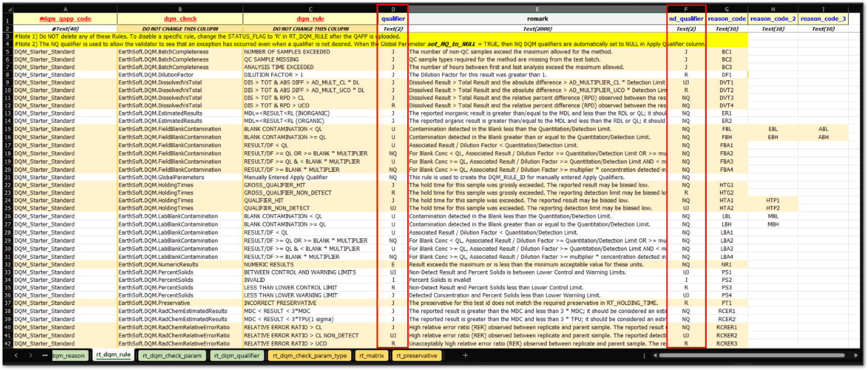Select column E header
The width and height of the screenshot is (868, 370).
click(537, 9)
